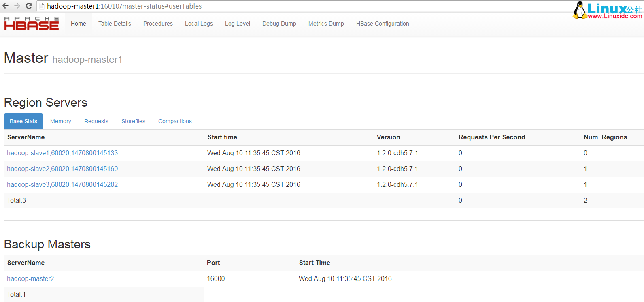Open the Log Level page
Screen dimensions: 644x302
pyautogui.click(x=238, y=24)
